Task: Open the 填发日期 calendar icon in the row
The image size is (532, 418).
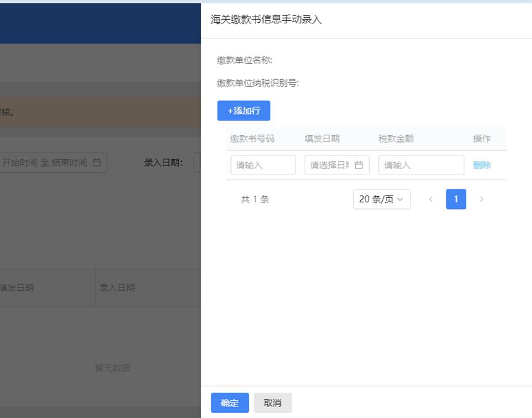Action: pyautogui.click(x=359, y=165)
